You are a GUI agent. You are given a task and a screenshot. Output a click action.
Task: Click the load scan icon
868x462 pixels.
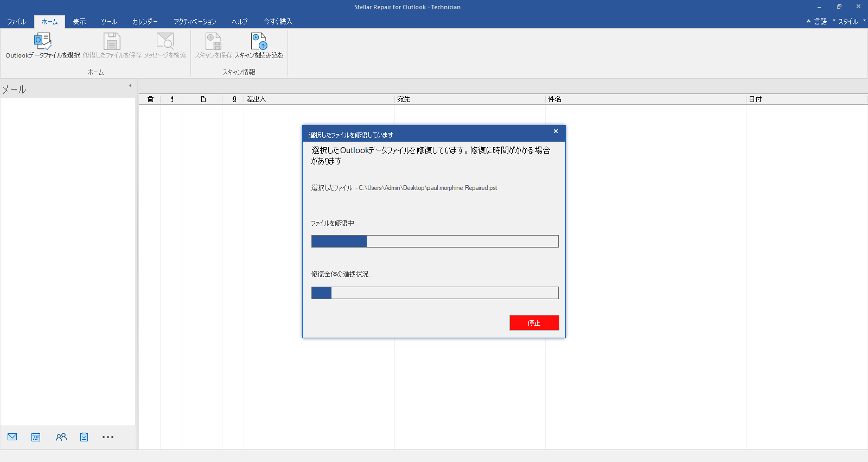[x=259, y=41]
